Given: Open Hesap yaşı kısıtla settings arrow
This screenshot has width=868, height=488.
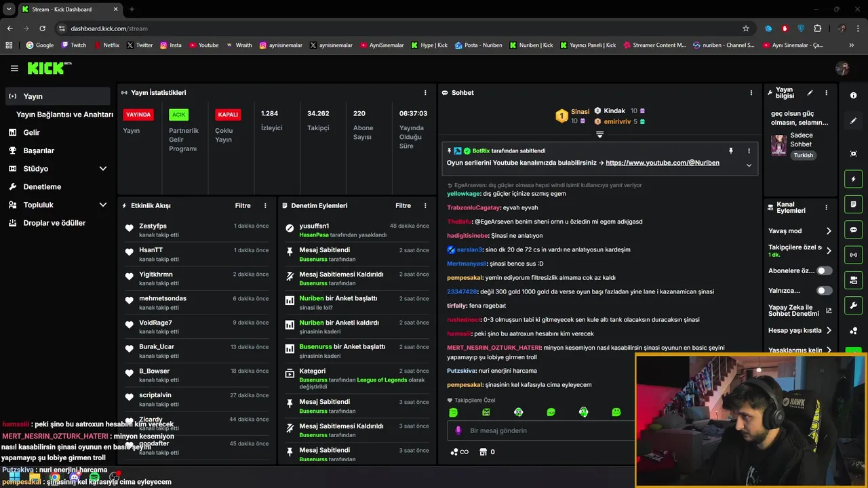Looking at the screenshot, I should pyautogui.click(x=828, y=331).
